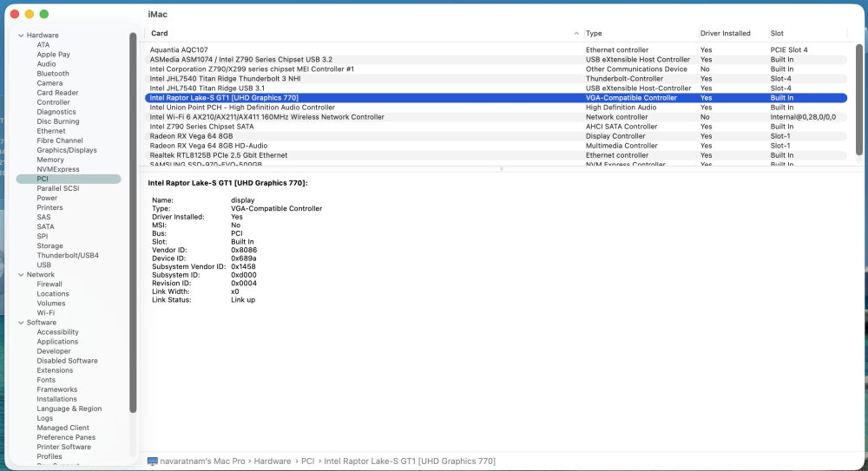Viewport: 868px width, 471px height.
Task: Select SATA in the sidebar
Action: coord(45,227)
